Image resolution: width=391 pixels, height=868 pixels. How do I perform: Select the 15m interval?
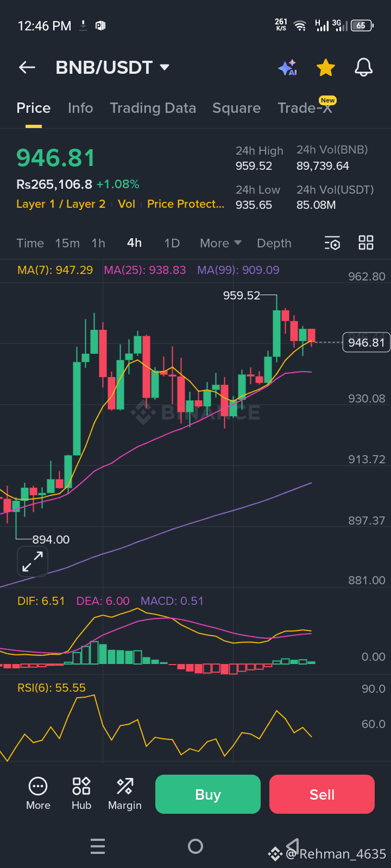point(67,243)
